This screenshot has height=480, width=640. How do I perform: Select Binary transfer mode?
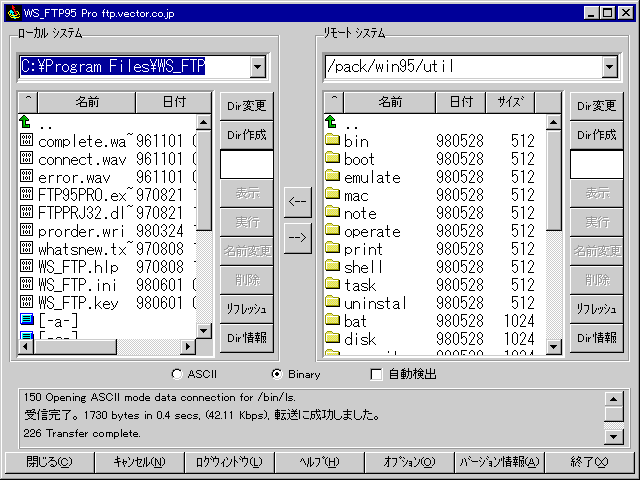[x=277, y=374]
